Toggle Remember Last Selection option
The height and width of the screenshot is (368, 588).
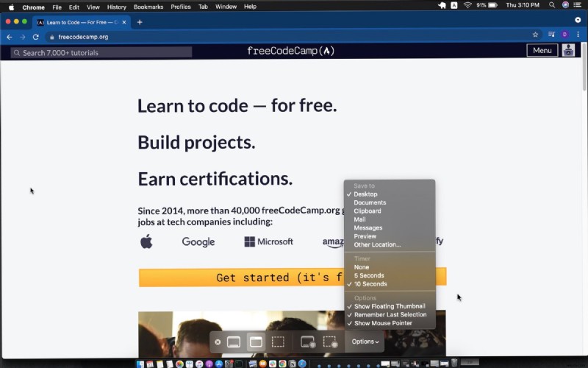(390, 315)
